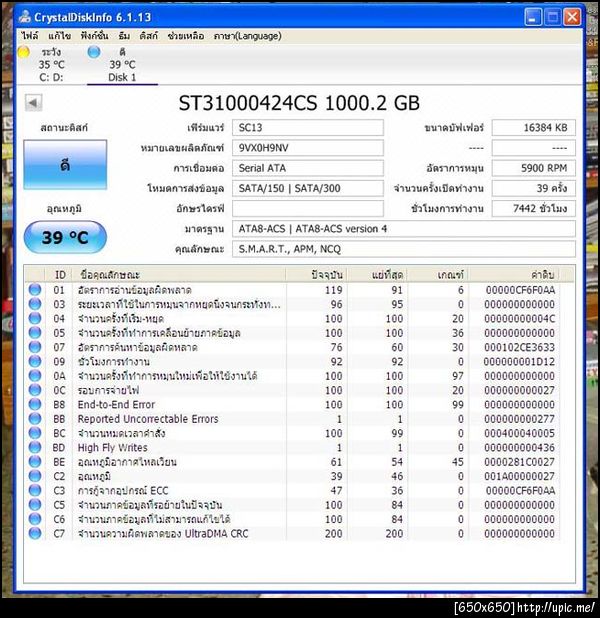The height and width of the screenshot is (618, 600).
Task: Click the แย่ที่สุด (Worst) column header
Action: click(378, 275)
